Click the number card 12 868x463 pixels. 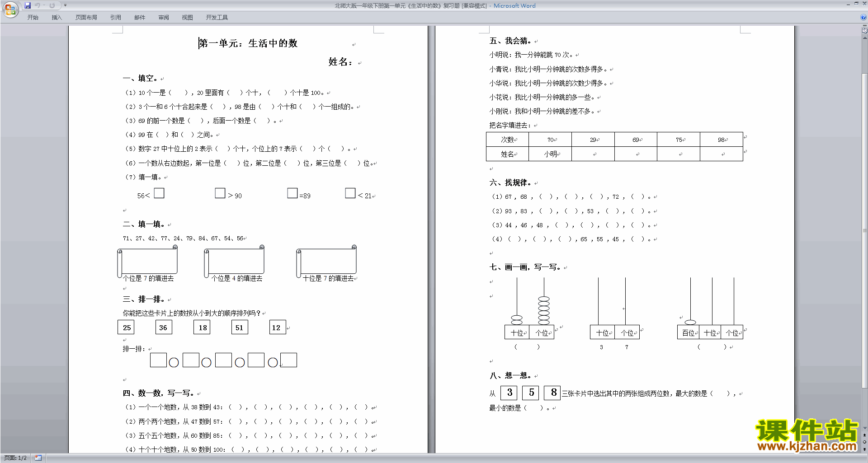(x=278, y=327)
